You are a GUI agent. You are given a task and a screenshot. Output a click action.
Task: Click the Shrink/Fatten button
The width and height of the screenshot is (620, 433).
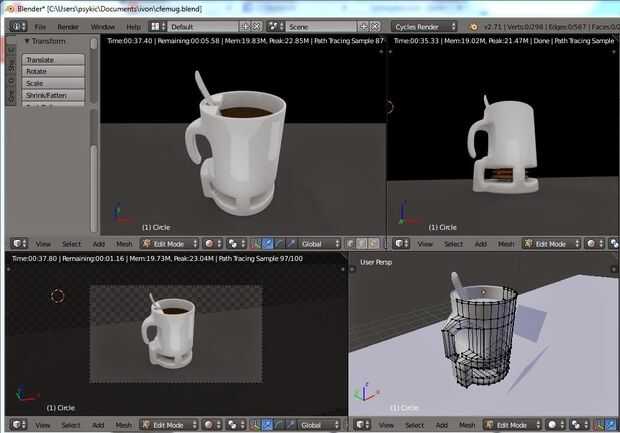53,95
